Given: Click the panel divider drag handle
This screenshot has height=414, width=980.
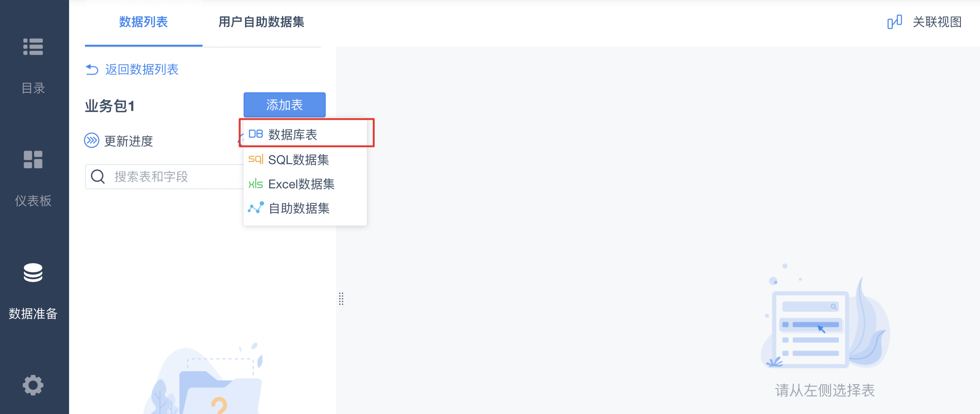Looking at the screenshot, I should (341, 299).
